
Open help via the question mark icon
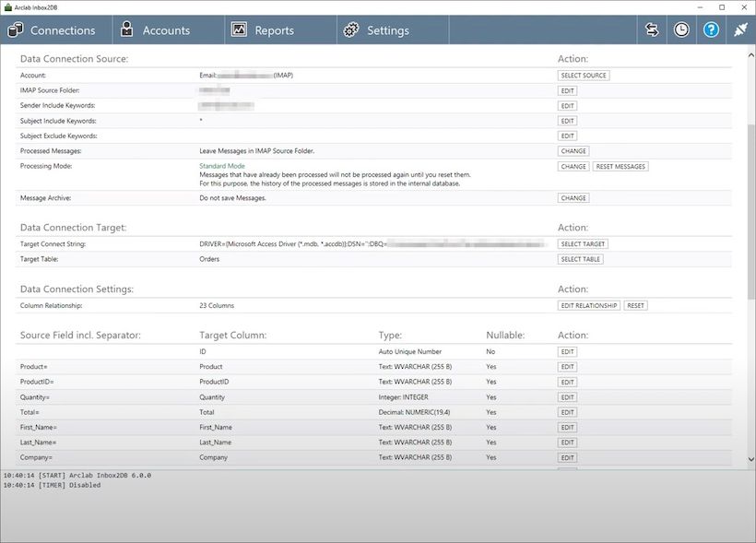(x=711, y=29)
